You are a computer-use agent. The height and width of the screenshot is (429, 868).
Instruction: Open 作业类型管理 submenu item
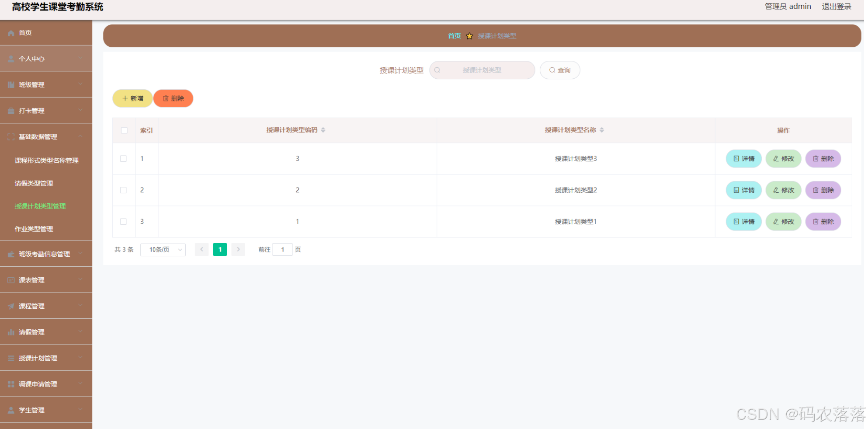34,229
